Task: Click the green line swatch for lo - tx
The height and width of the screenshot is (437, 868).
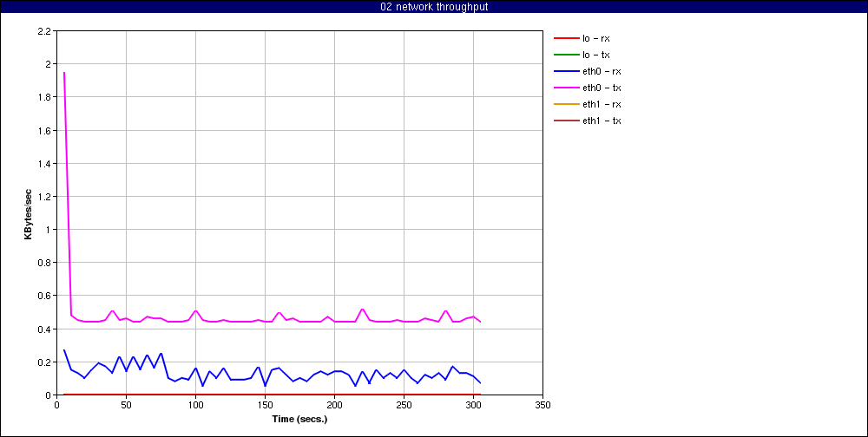Action: [x=566, y=55]
